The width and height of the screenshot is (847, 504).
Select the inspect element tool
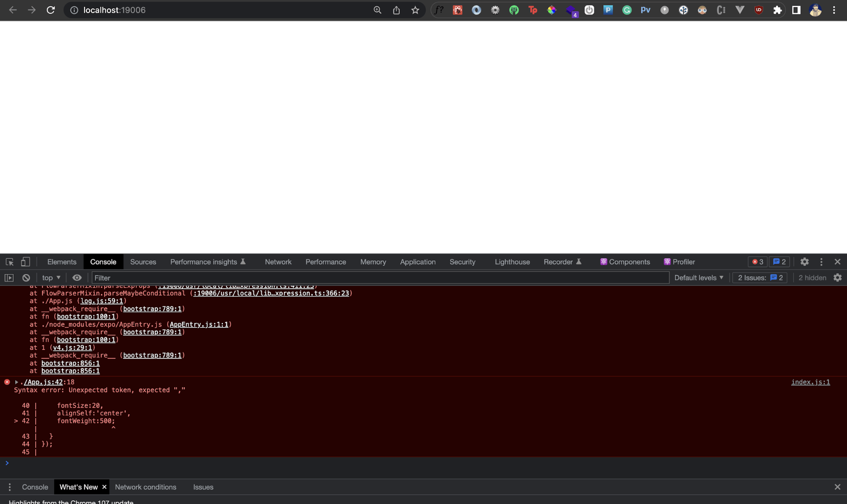[9, 262]
